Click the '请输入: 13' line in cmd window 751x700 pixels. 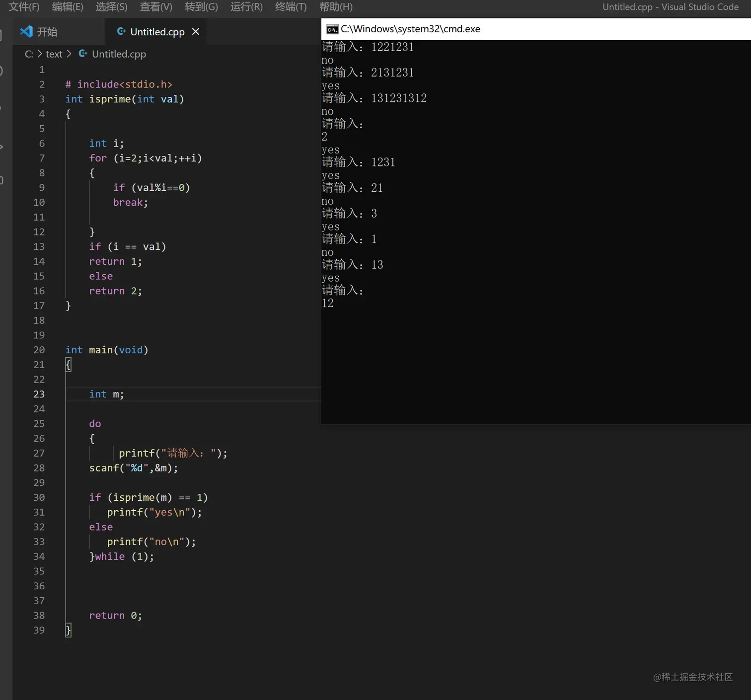click(x=352, y=264)
